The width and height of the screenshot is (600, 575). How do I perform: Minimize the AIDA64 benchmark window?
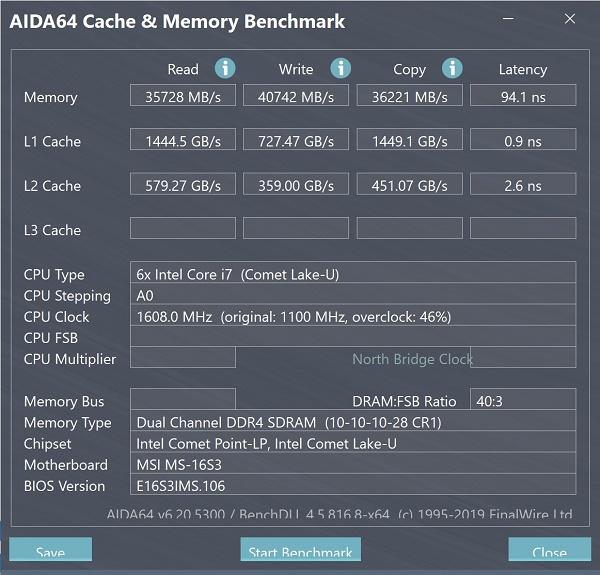tap(508, 18)
